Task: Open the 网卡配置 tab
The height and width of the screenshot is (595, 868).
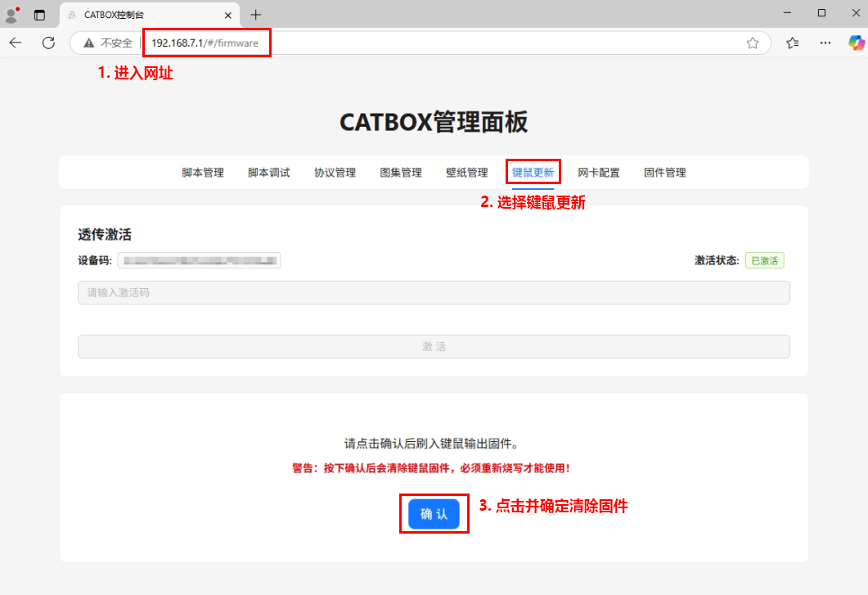Action: tap(599, 173)
